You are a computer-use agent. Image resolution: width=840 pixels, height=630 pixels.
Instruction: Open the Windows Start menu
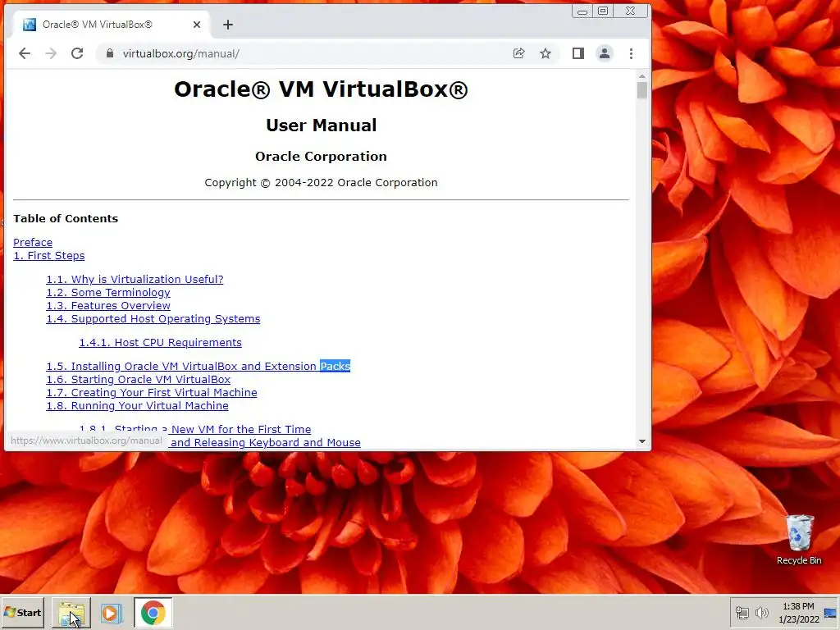[22, 612]
